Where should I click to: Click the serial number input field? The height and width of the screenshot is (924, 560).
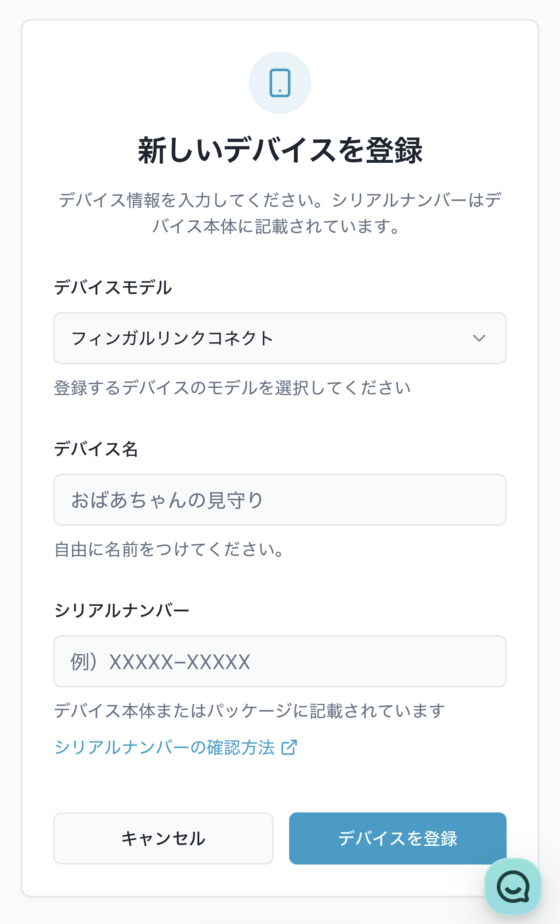tap(280, 661)
